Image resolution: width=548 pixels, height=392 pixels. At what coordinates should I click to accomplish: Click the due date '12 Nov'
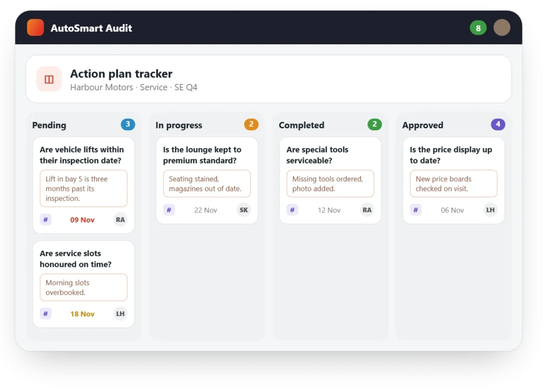[329, 210]
